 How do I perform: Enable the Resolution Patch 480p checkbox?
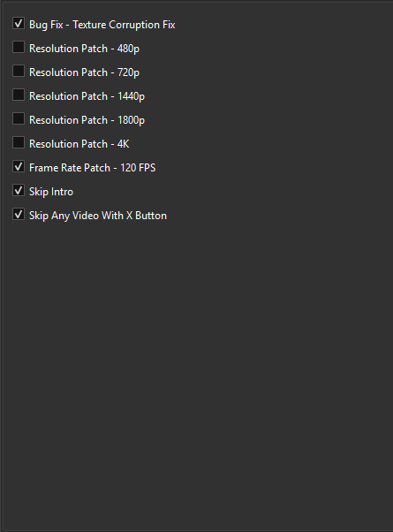pos(19,47)
